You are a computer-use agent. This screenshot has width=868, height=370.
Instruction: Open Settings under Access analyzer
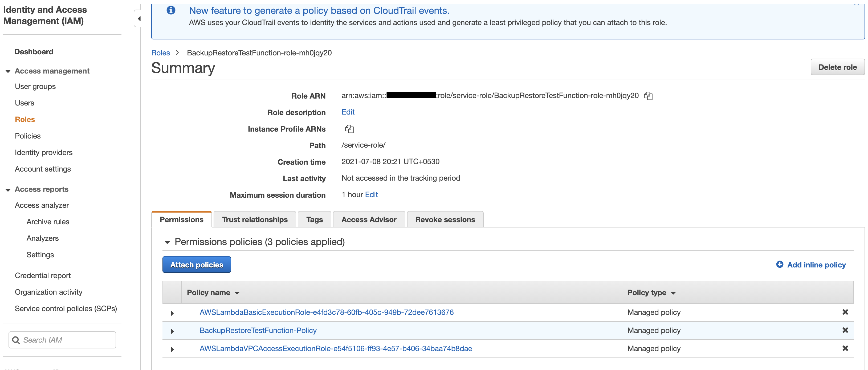tap(40, 255)
